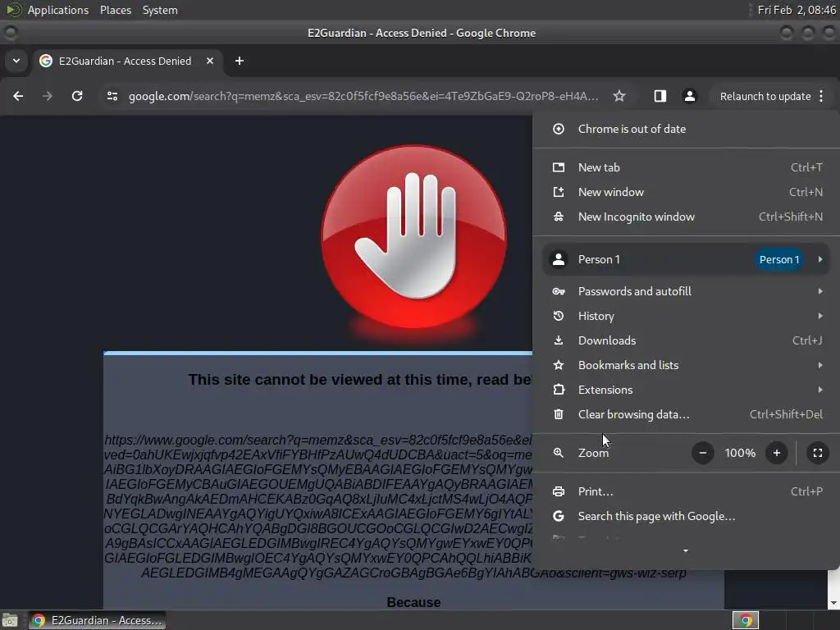Enter fullscreen via the zoom row icon
The image size is (840, 630).
tap(818, 453)
